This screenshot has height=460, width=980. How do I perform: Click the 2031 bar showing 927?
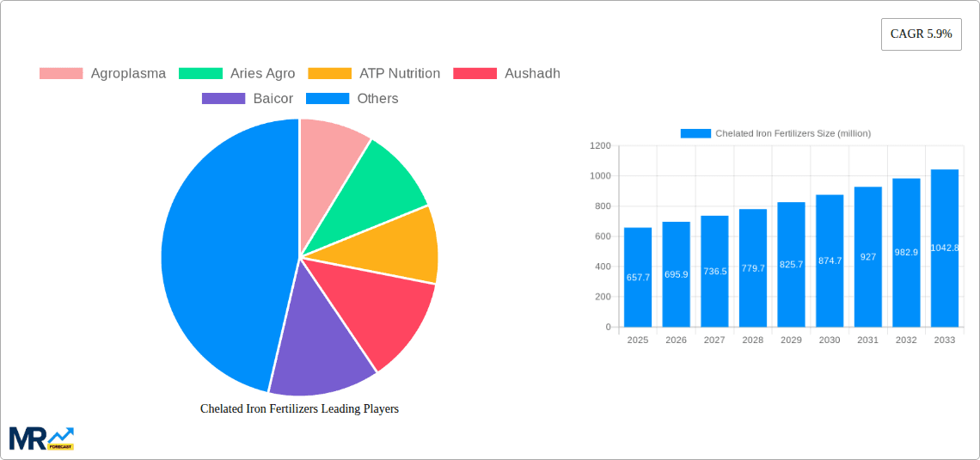pos(868,257)
